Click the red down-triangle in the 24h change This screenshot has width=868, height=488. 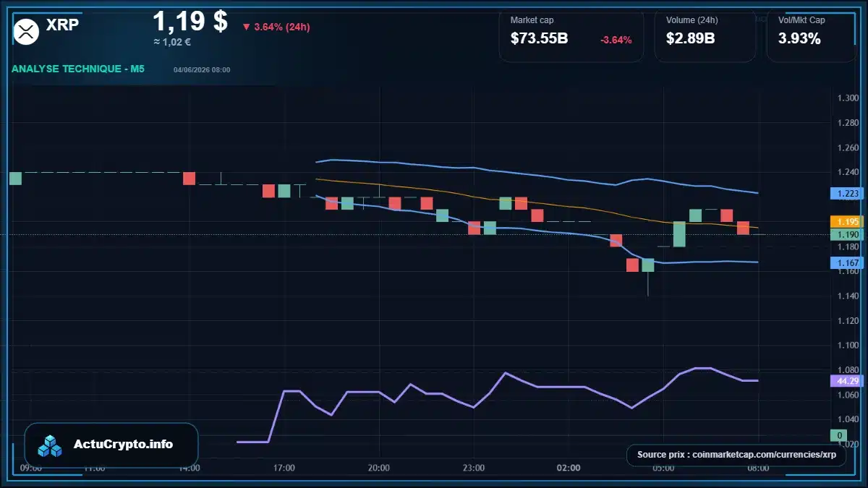[x=246, y=27]
